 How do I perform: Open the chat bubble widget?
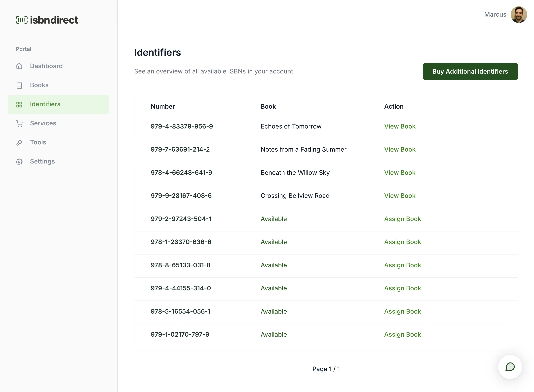tap(510, 367)
